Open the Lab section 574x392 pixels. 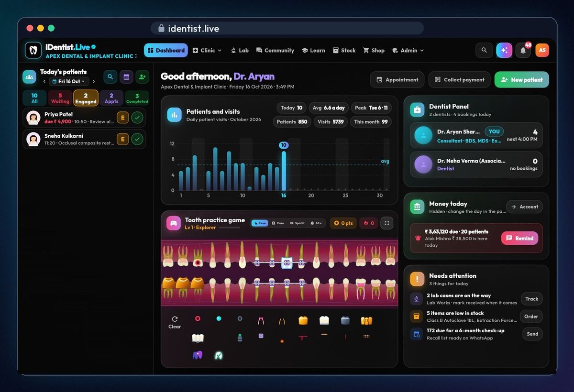point(239,50)
